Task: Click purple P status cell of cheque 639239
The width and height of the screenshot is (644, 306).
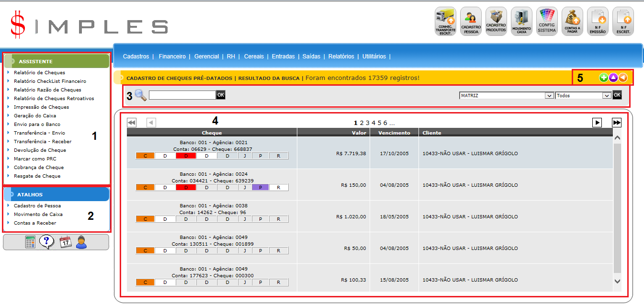Action: pyautogui.click(x=260, y=187)
